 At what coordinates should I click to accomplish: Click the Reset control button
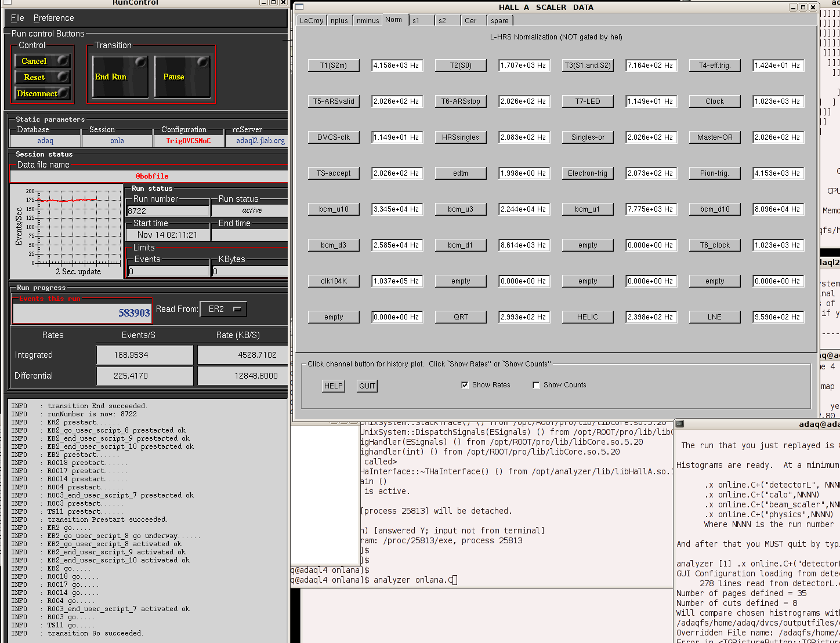42,77
